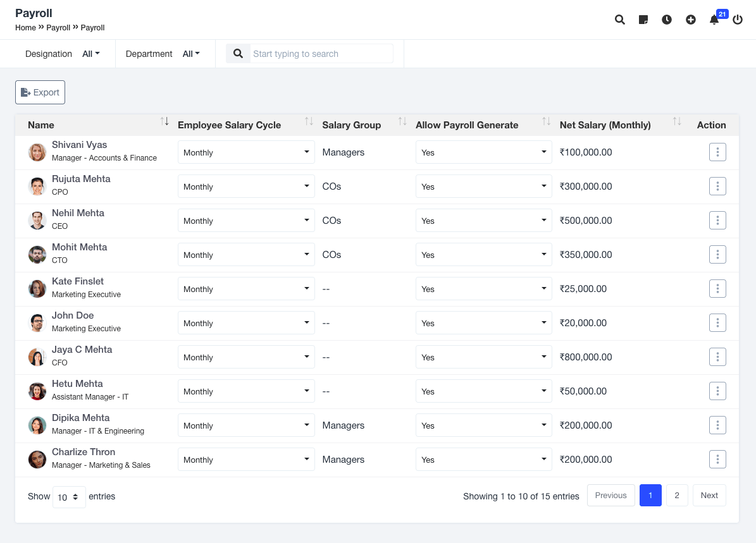Open action menu for Shivani Vyas
The width and height of the screenshot is (756, 543).
point(717,152)
